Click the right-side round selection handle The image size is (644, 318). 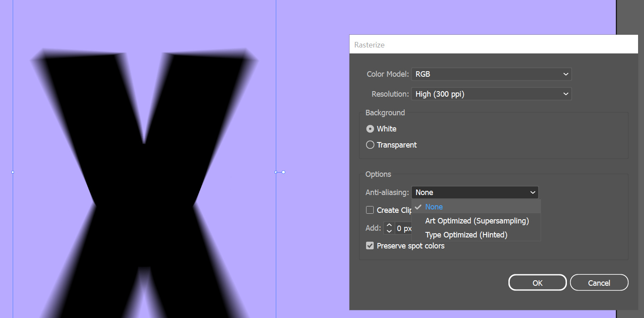pyautogui.click(x=283, y=172)
